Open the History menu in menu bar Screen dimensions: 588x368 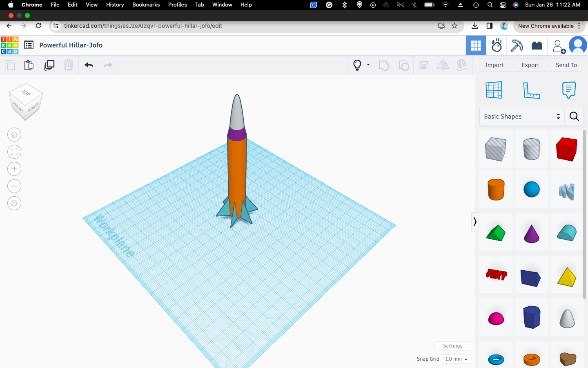[x=115, y=4]
